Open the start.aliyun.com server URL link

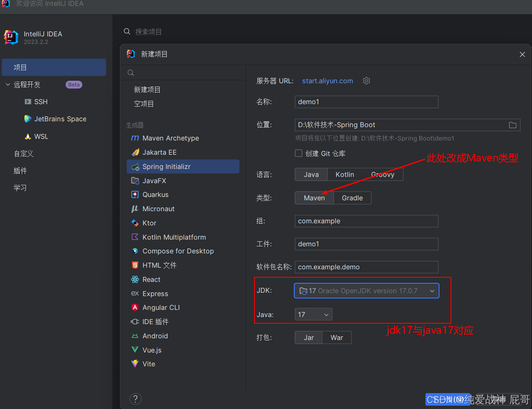(328, 81)
